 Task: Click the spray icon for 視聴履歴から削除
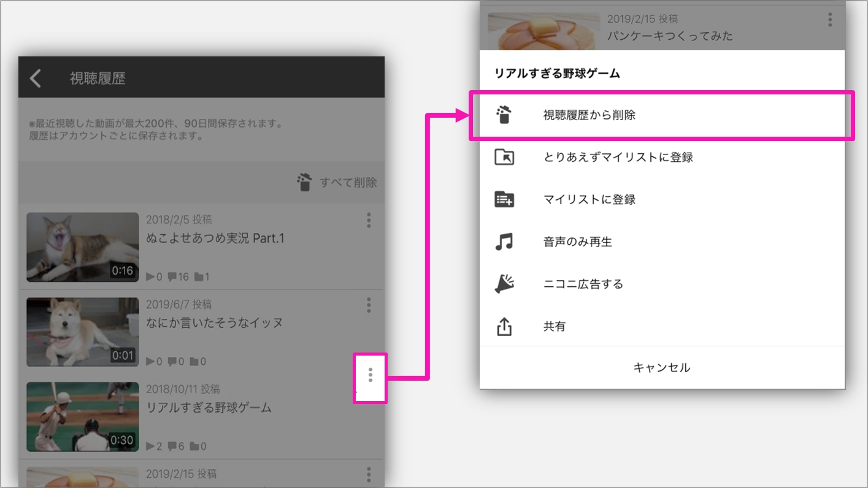[x=504, y=115]
